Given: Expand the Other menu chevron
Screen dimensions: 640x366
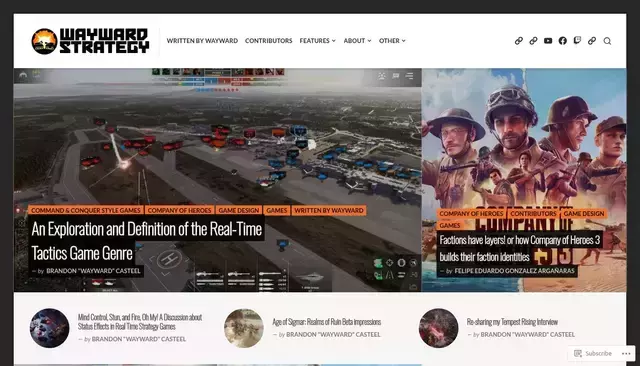Looking at the screenshot, I should [403, 41].
